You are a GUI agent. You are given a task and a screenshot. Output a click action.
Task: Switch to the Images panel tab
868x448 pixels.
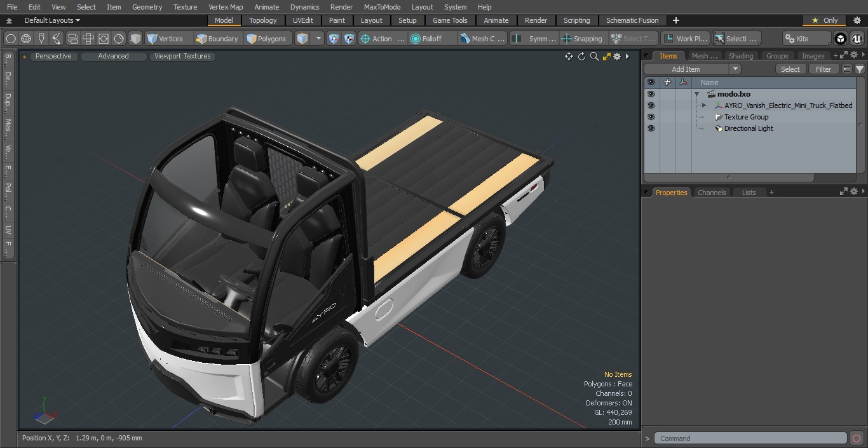point(813,56)
